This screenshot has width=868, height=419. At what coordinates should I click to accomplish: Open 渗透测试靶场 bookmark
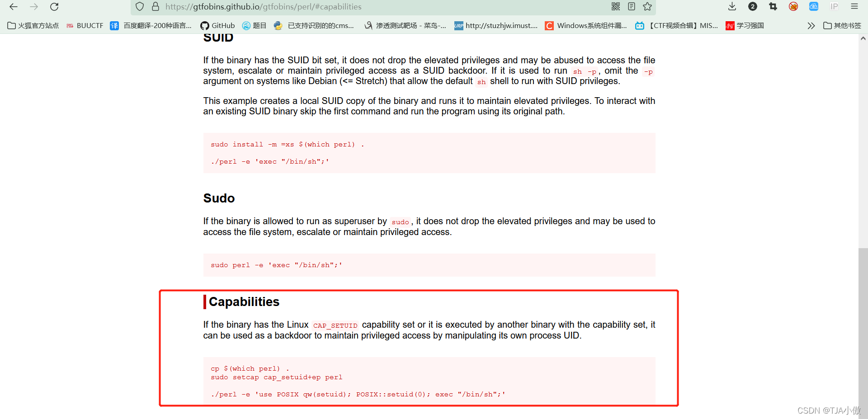(x=406, y=26)
